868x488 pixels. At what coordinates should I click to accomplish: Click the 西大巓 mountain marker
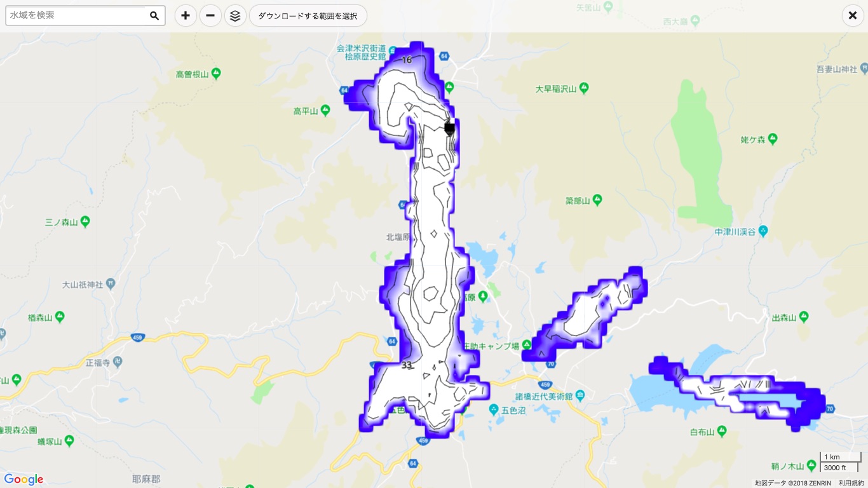[x=695, y=21]
